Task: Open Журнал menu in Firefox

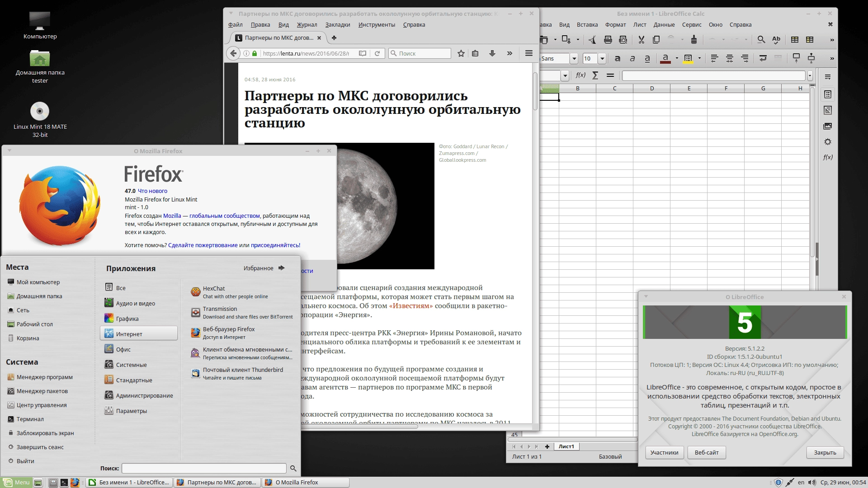Action: click(307, 25)
